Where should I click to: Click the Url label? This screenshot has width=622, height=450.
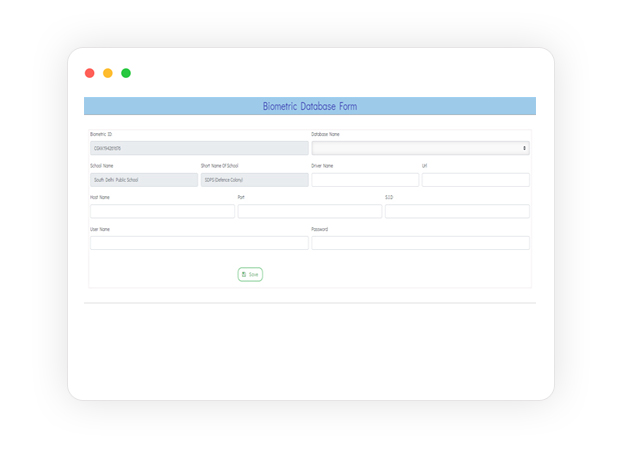tap(424, 166)
